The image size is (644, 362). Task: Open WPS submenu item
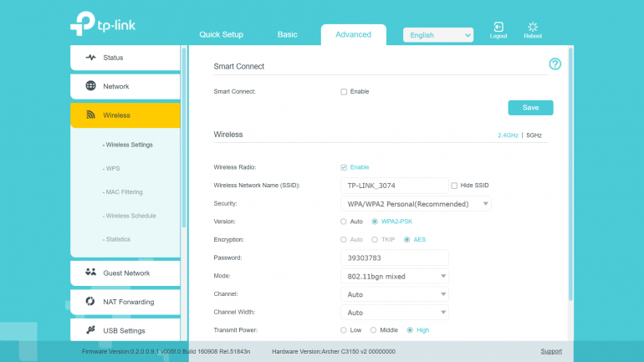[111, 169]
